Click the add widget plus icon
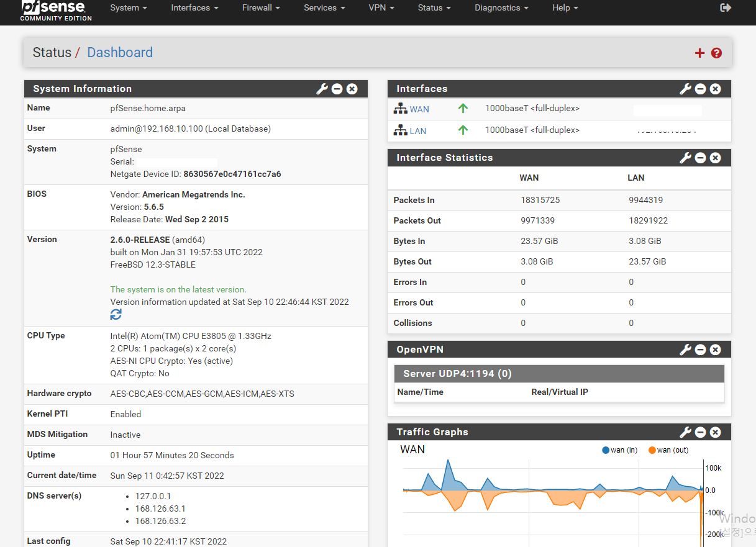The height and width of the screenshot is (547, 756). (699, 53)
